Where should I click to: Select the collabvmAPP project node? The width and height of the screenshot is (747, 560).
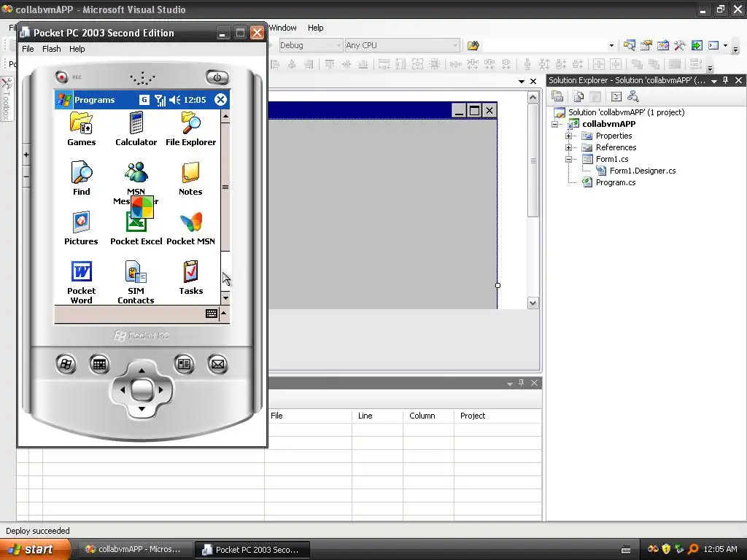point(608,124)
